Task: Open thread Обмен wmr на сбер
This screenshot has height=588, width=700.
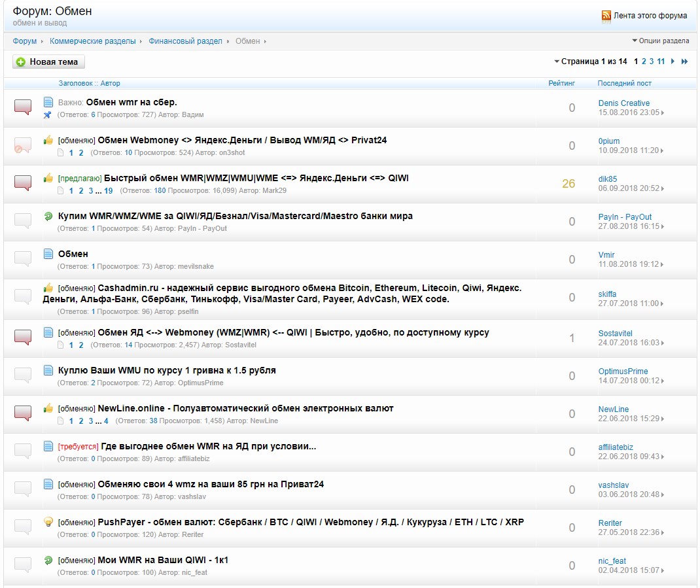Action: 131,102
